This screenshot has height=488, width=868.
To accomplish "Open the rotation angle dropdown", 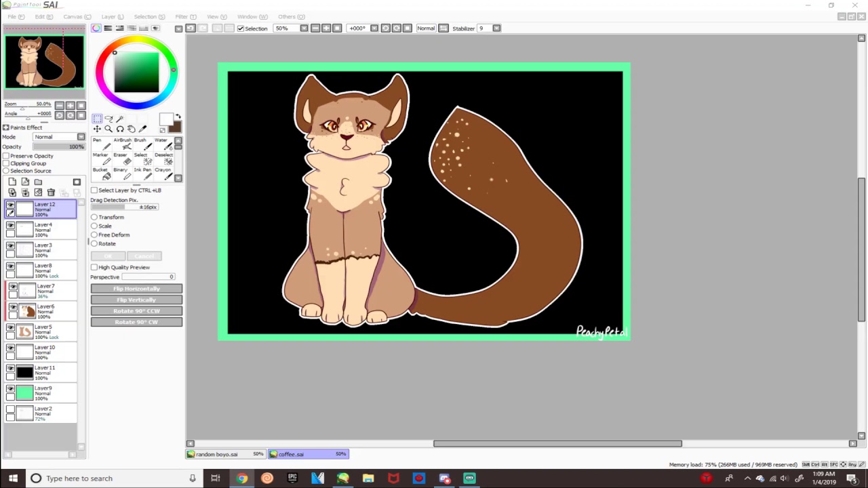I will point(374,28).
